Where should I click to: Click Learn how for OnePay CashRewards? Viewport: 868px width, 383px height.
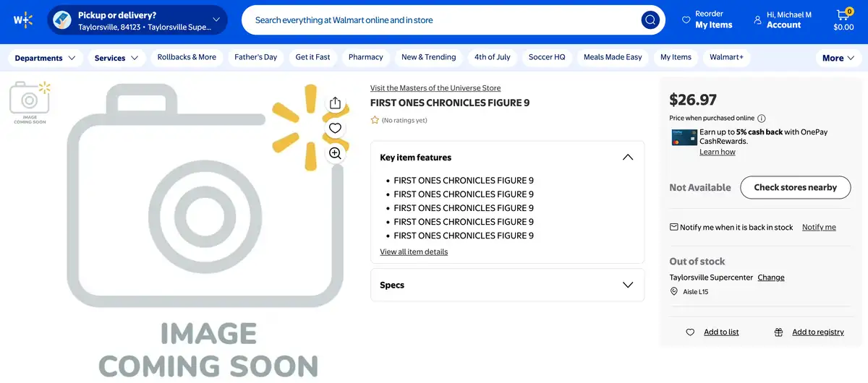click(x=718, y=152)
